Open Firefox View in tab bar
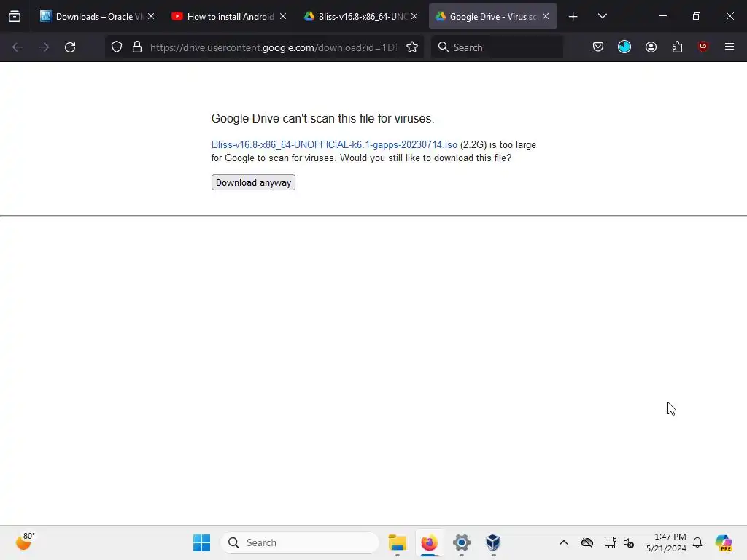This screenshot has width=747, height=560. coord(15,17)
